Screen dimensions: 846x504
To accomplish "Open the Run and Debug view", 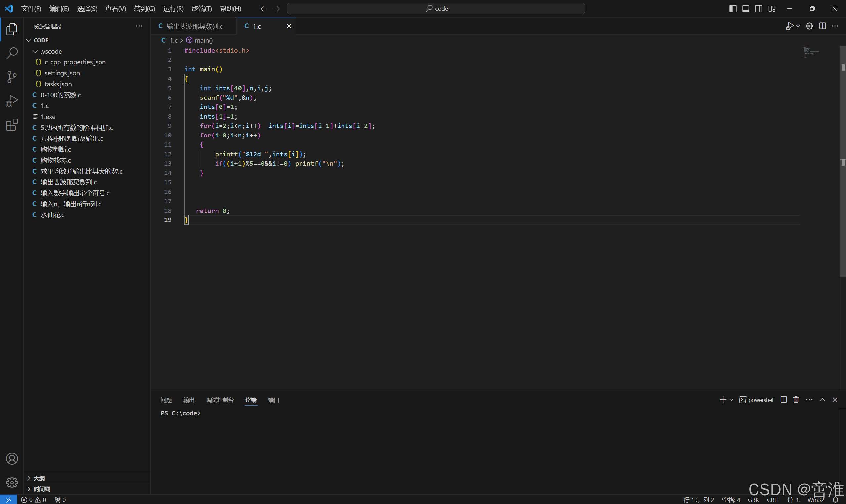I will point(12,100).
